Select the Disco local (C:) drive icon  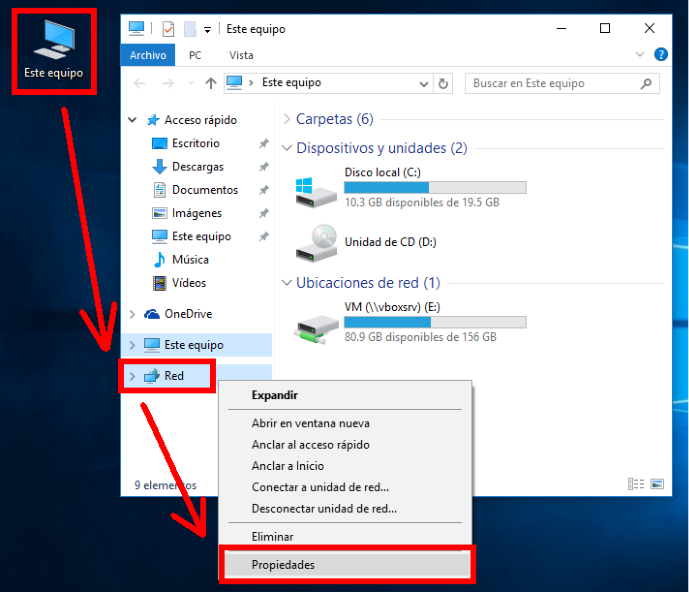click(316, 192)
